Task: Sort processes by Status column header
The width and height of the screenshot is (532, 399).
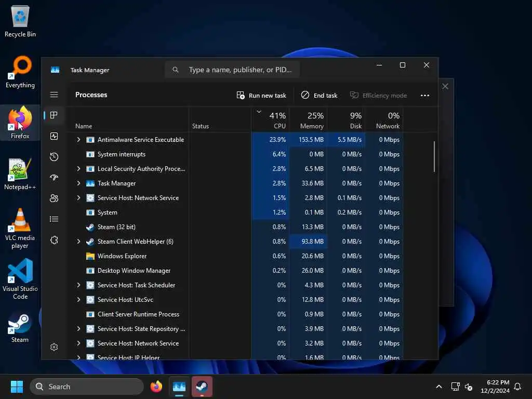Action: pos(220,120)
